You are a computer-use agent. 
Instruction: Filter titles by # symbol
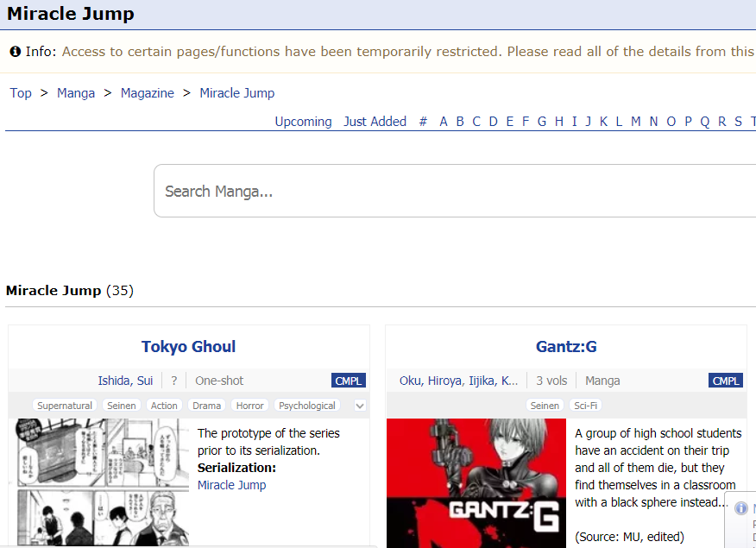coord(423,122)
